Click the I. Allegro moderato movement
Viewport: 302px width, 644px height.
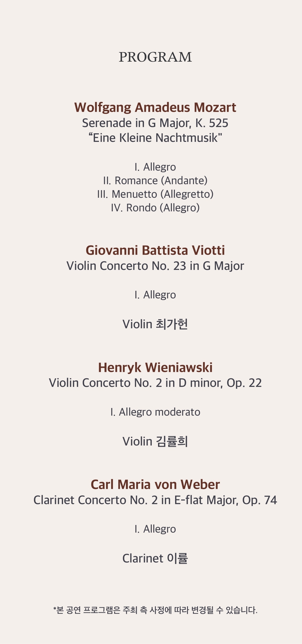(x=155, y=412)
